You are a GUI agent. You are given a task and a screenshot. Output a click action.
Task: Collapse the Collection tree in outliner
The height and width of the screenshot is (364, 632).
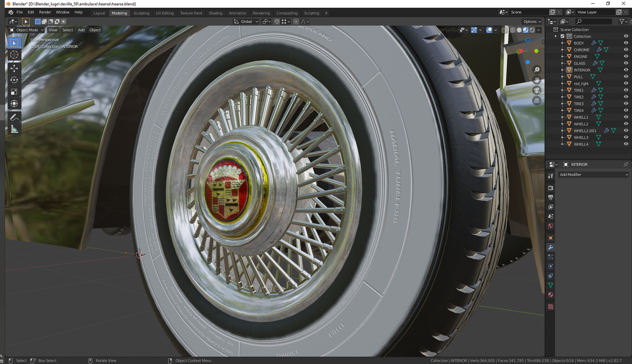(x=555, y=36)
